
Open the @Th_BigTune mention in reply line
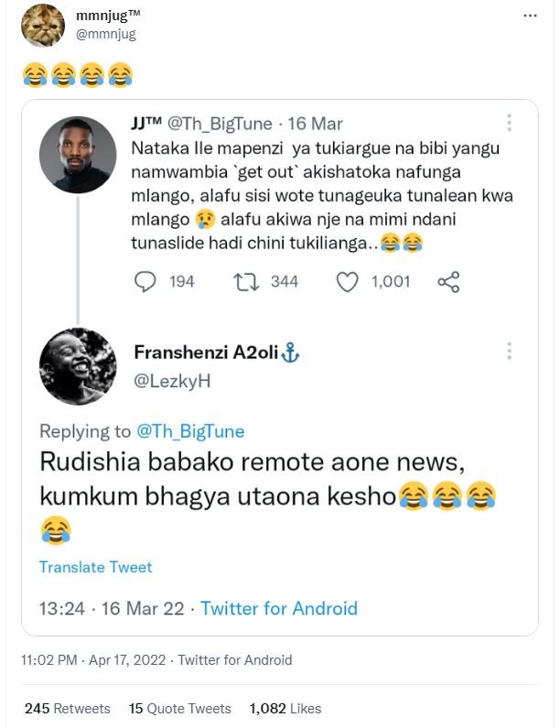(190, 431)
